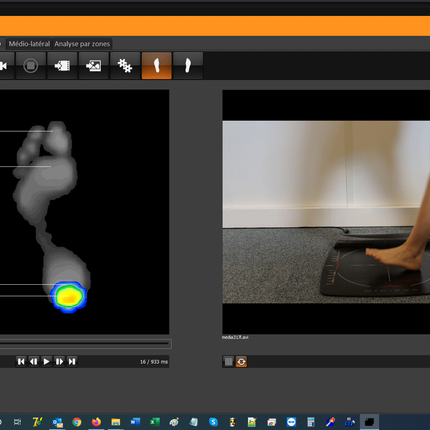The width and height of the screenshot is (430, 430).
Task: Open settings with the gears icon
Action: click(125, 66)
